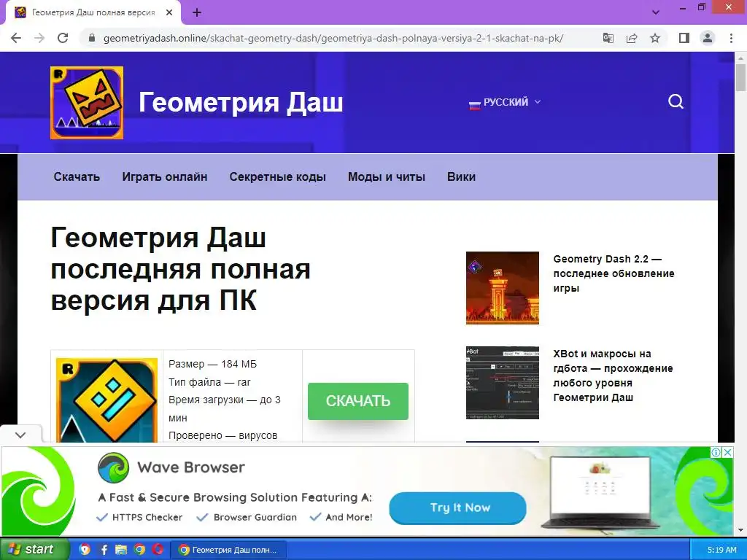
Task: Collapse the bottom ad banner chevron
Action: [x=20, y=435]
